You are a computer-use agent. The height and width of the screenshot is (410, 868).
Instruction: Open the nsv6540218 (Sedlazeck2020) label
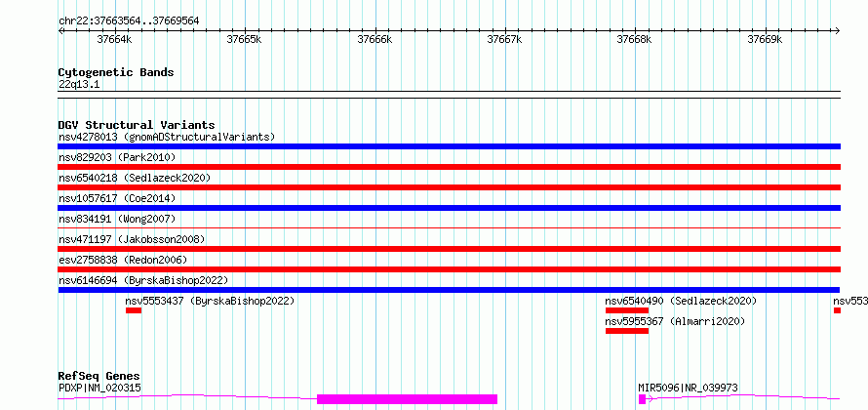coord(135,178)
